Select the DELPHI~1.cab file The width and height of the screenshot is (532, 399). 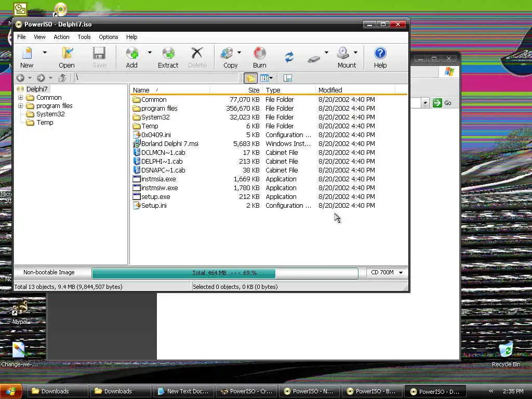[x=162, y=161]
